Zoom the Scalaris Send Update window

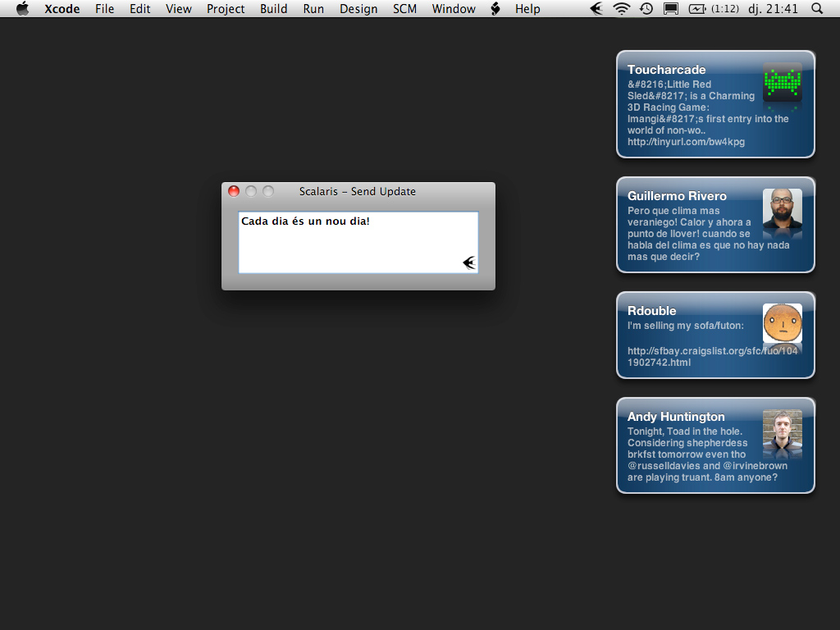268,191
